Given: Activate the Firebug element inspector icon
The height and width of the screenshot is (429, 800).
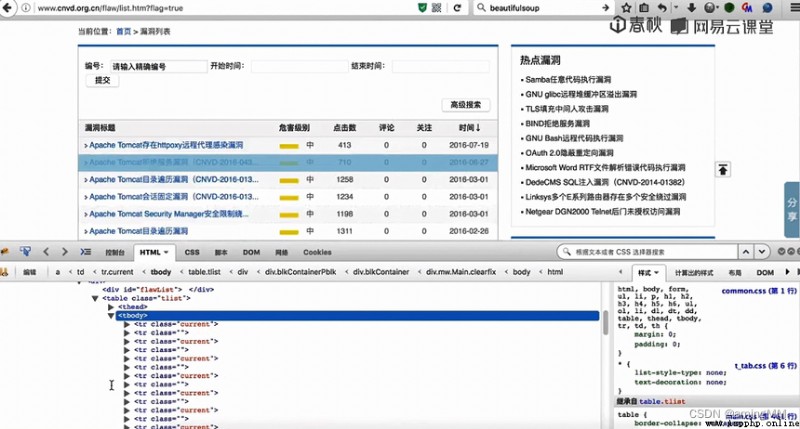Looking at the screenshot, I should [25, 251].
